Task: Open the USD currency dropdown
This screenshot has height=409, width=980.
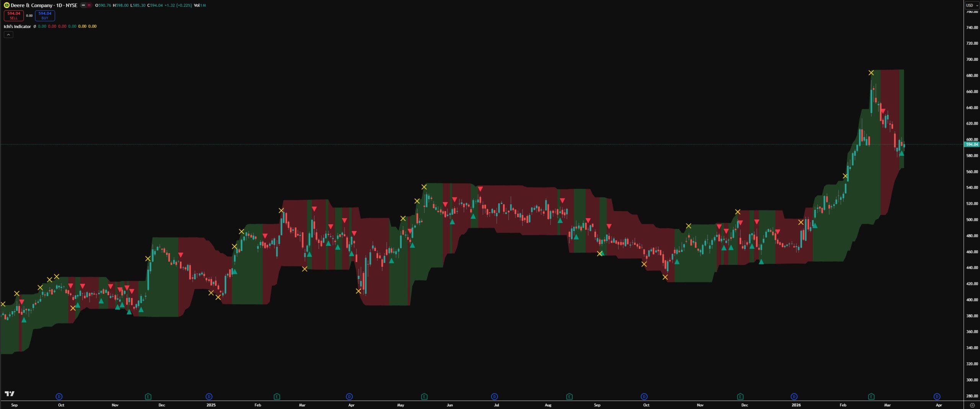Action: point(970,5)
